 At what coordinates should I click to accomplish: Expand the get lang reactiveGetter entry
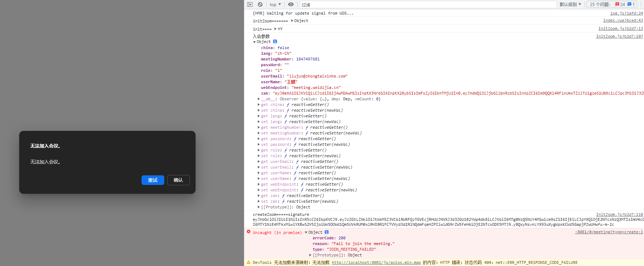[x=259, y=116]
